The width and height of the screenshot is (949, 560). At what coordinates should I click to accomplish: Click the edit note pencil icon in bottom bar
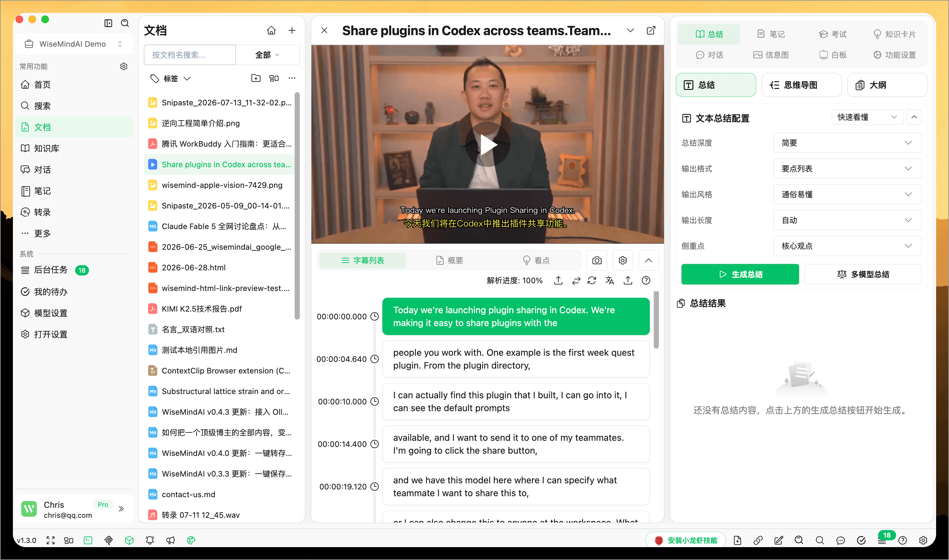pyautogui.click(x=778, y=540)
